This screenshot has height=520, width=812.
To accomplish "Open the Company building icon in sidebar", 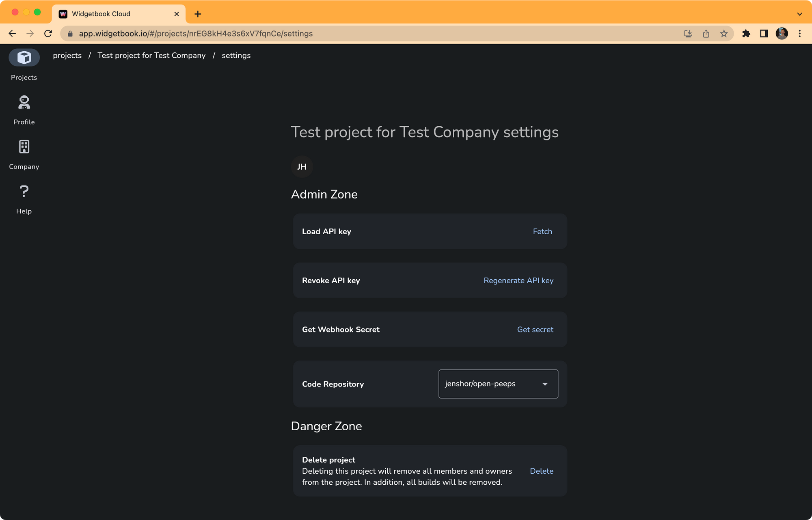I will [24, 147].
